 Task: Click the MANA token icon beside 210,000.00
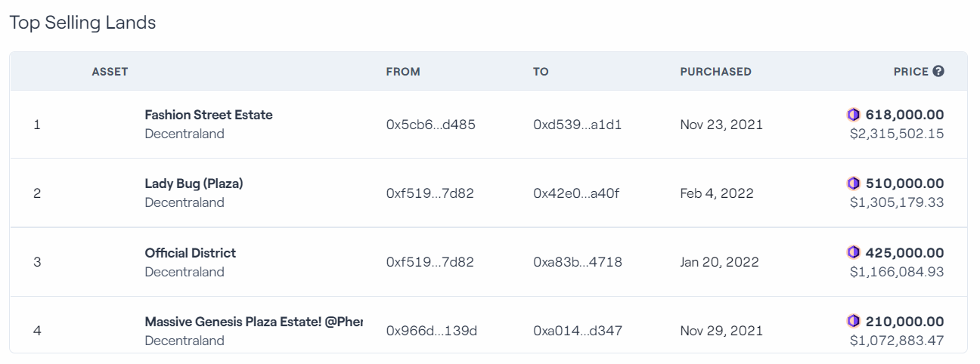point(854,321)
